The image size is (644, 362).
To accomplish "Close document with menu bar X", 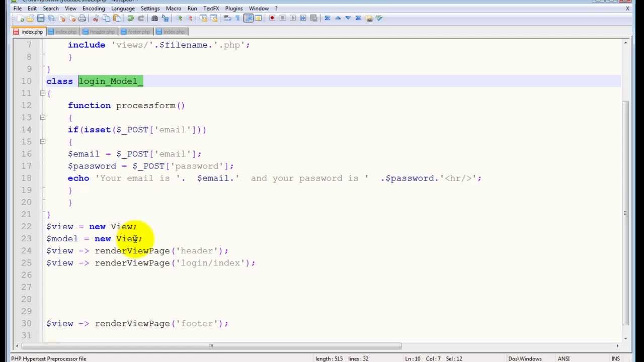I will (x=627, y=9).
